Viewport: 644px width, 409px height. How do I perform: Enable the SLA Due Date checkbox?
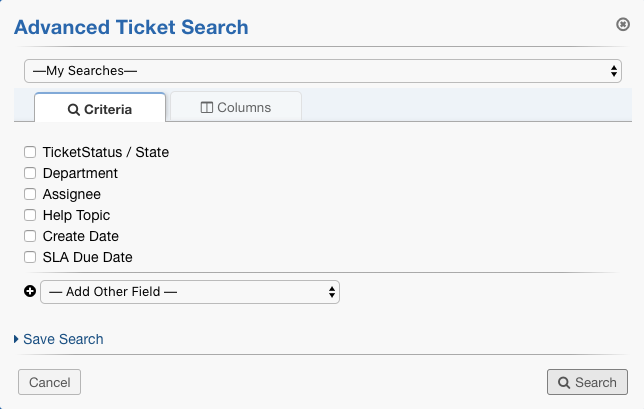(x=30, y=257)
